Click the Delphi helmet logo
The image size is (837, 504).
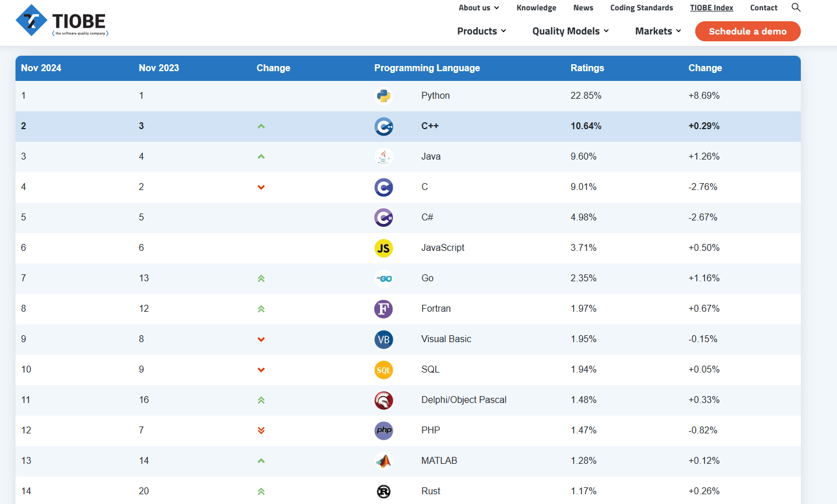pyautogui.click(x=383, y=400)
